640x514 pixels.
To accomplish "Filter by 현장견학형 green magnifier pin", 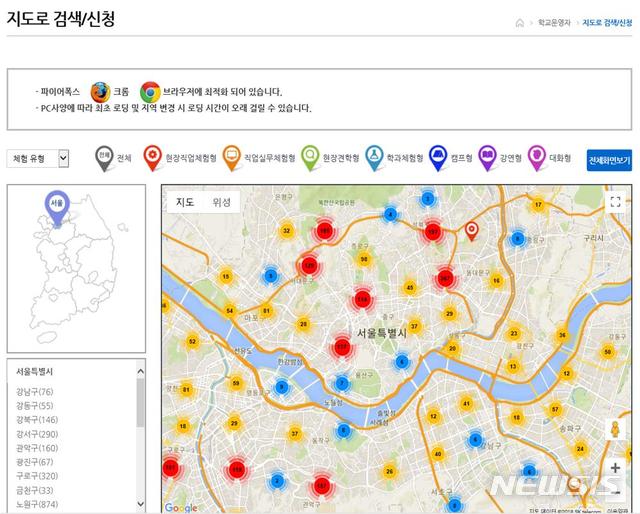I will [x=310, y=158].
